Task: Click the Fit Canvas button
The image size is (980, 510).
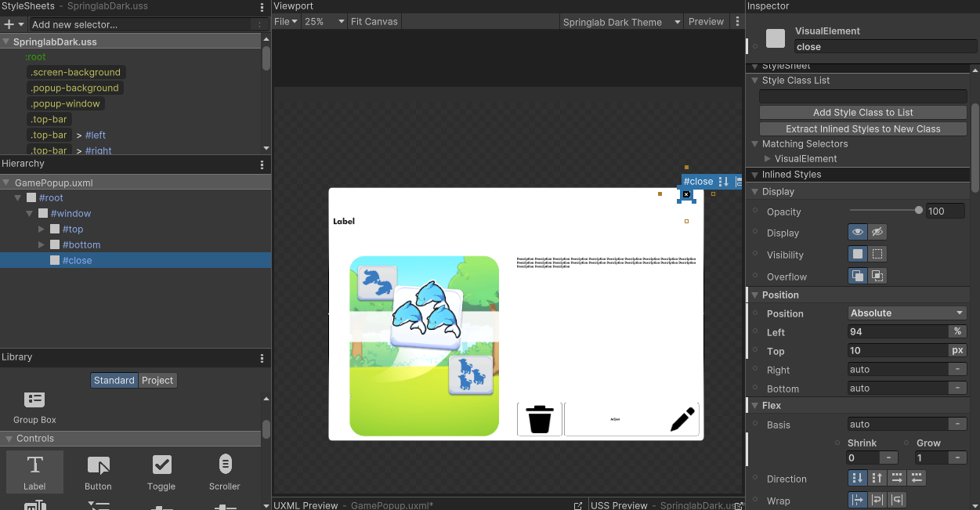Action: pyautogui.click(x=374, y=21)
